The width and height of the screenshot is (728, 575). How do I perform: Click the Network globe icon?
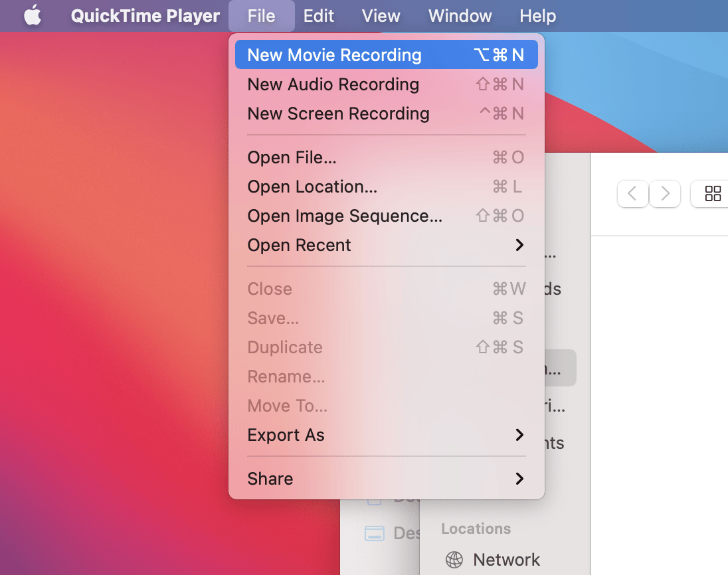(x=454, y=560)
